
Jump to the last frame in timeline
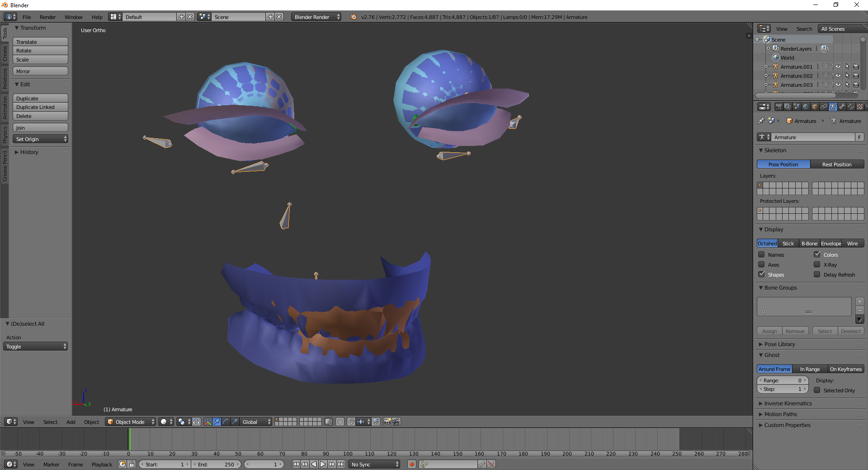pos(341,464)
